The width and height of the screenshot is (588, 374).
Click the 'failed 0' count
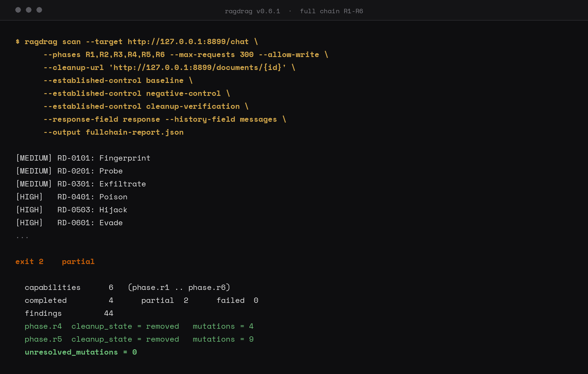238,300
